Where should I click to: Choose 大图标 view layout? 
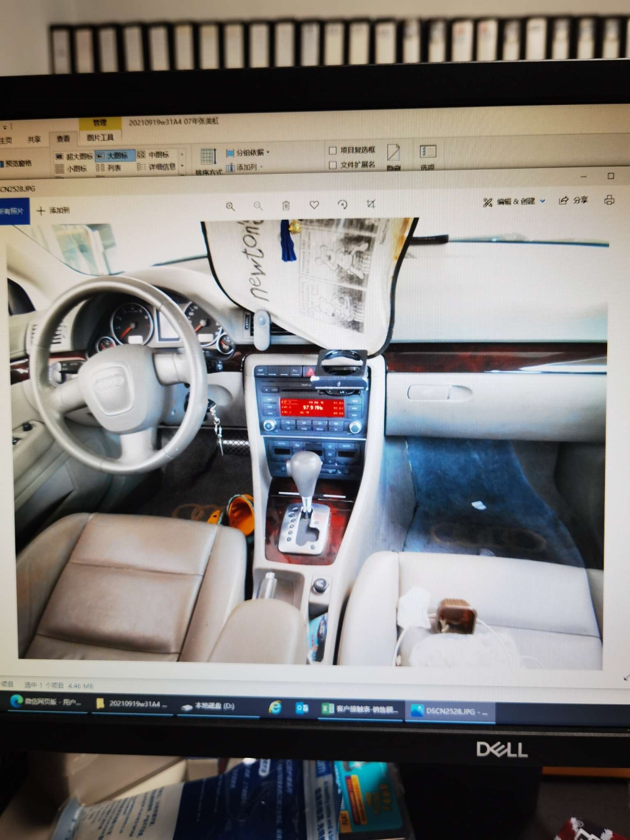pos(115,156)
